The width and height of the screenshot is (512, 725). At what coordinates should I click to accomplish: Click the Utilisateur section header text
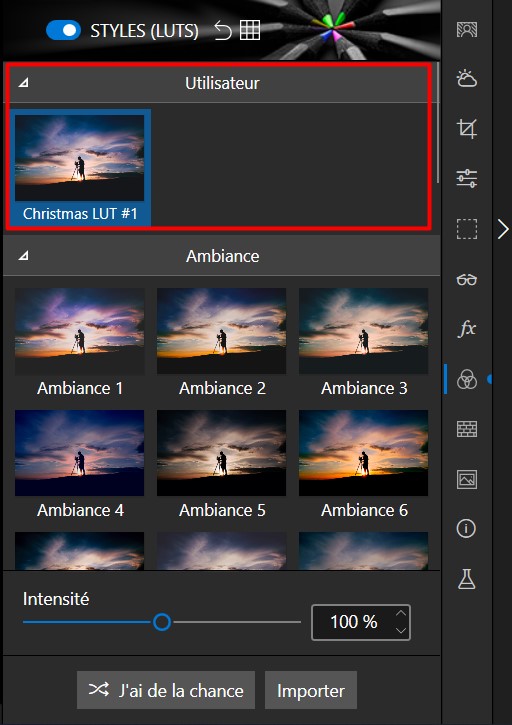tap(222, 83)
